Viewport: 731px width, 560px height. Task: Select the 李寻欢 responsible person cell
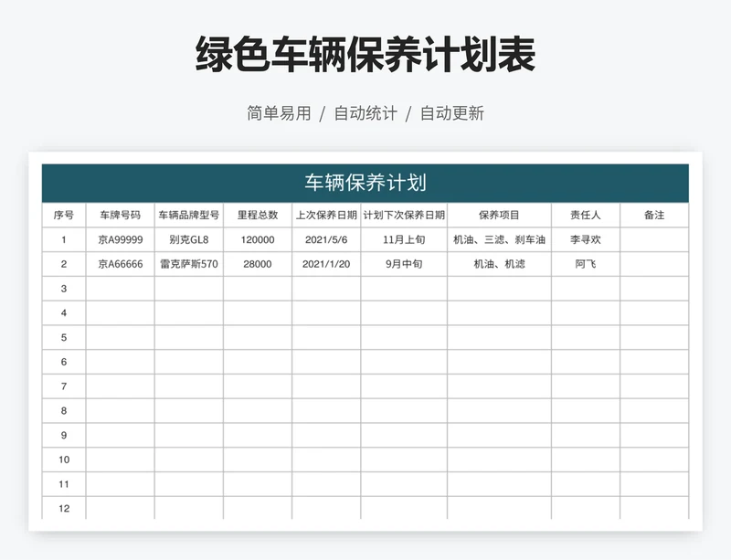click(586, 239)
